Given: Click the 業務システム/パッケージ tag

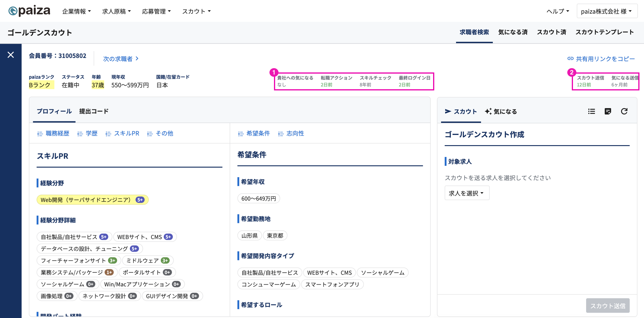Looking at the screenshot, I should (77, 272).
